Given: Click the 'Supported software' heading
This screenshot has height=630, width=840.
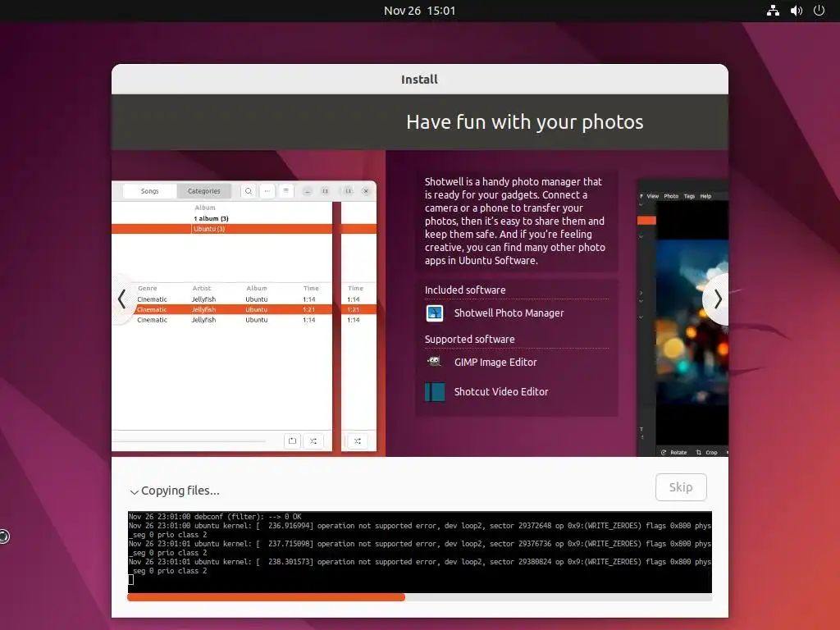Looking at the screenshot, I should [x=469, y=339].
